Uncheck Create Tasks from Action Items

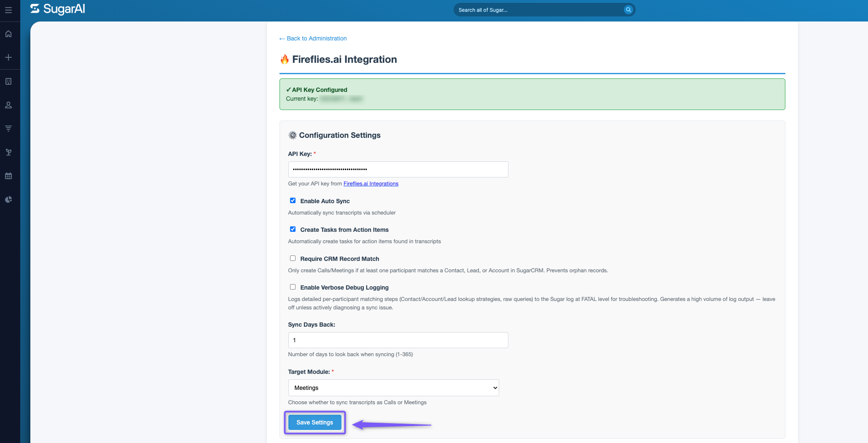point(293,229)
